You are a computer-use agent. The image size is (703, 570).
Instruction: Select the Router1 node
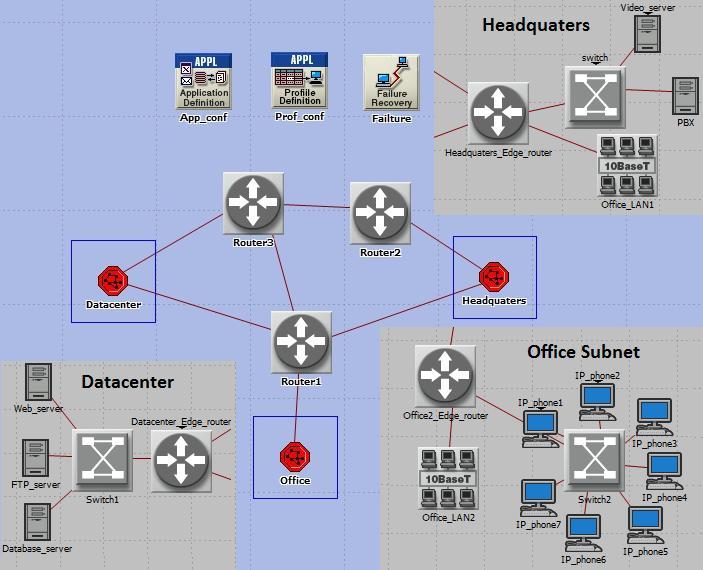click(301, 342)
